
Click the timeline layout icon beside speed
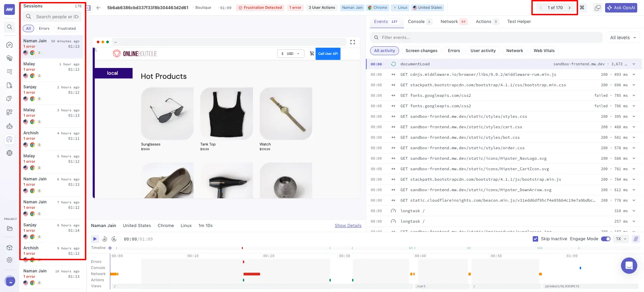636,239
